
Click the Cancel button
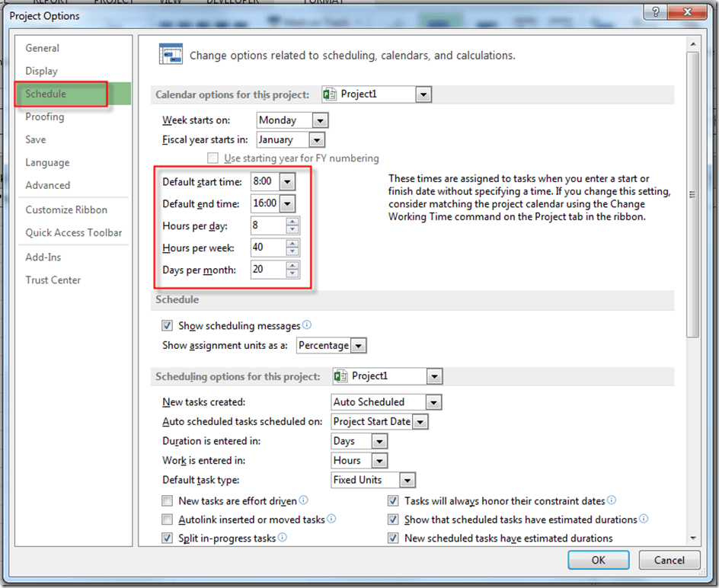669,560
